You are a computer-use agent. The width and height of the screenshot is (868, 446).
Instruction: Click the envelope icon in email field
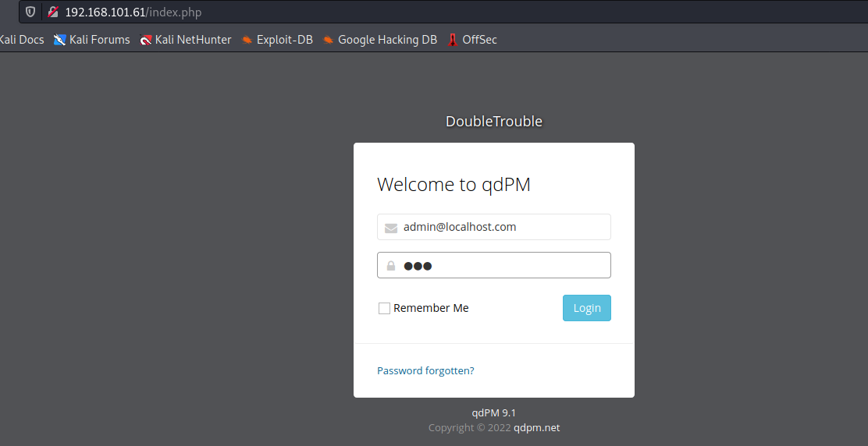391,228
